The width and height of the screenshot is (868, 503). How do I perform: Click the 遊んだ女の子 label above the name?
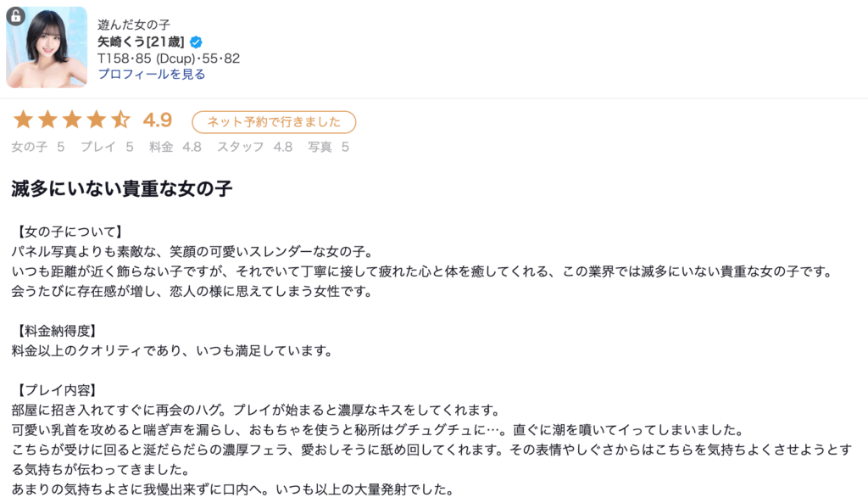pyautogui.click(x=134, y=25)
